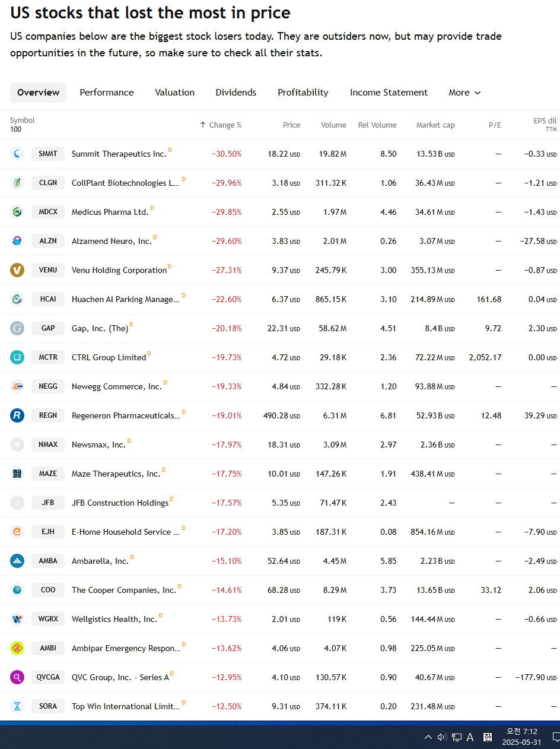The height and width of the screenshot is (749, 560).
Task: Sort by the Price column header
Action: click(x=291, y=125)
